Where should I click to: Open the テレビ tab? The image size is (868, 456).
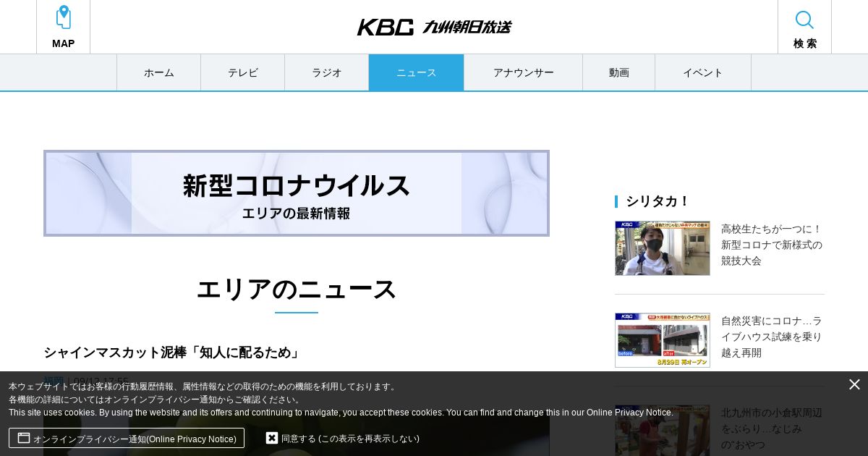point(243,72)
